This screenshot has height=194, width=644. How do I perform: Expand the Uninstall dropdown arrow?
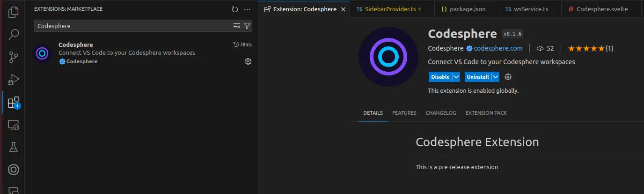495,77
